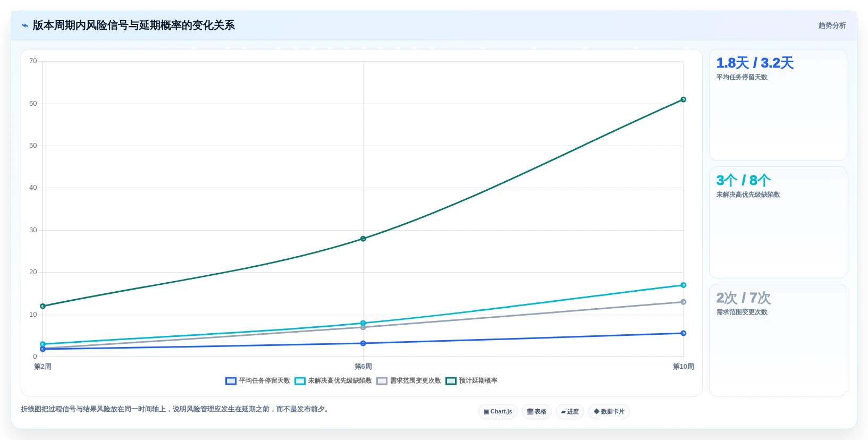
Task: Click the 趋势分析 label
Action: [832, 26]
